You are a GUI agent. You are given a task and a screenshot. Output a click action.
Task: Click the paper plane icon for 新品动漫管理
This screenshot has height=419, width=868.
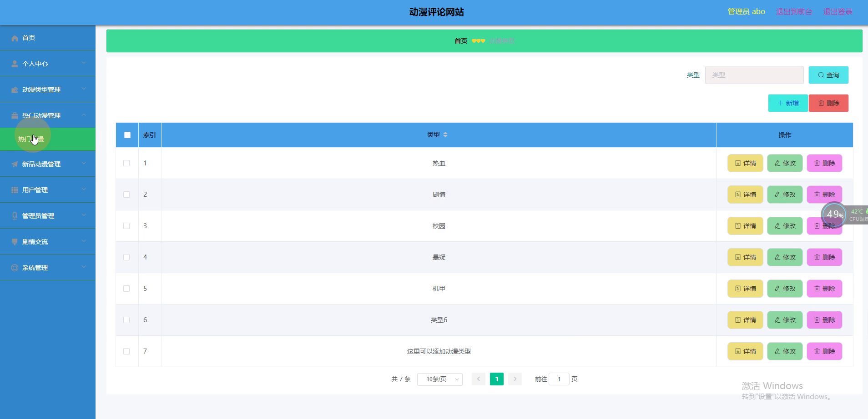15,165
